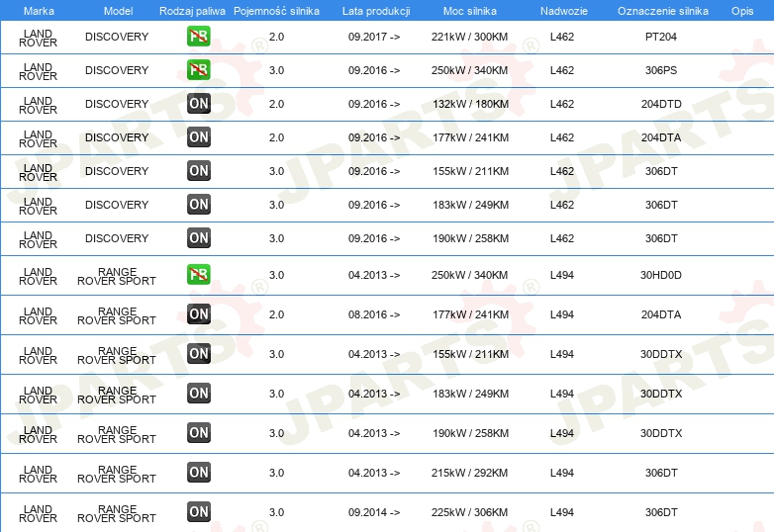Screen dimensions: 774x532
Task: Click 30DDTX engine code in the 155kW row
Action: click(661, 354)
